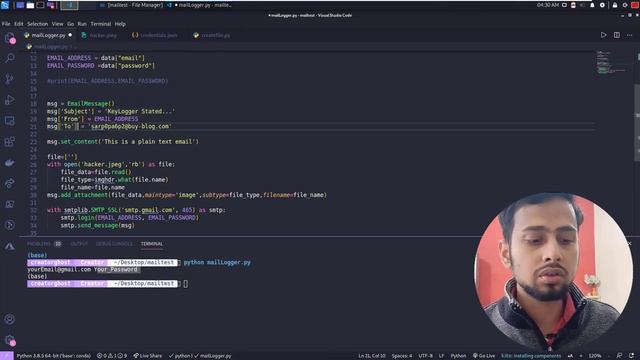
Task: Click the notification bell in the system tray
Action: coord(592,5)
